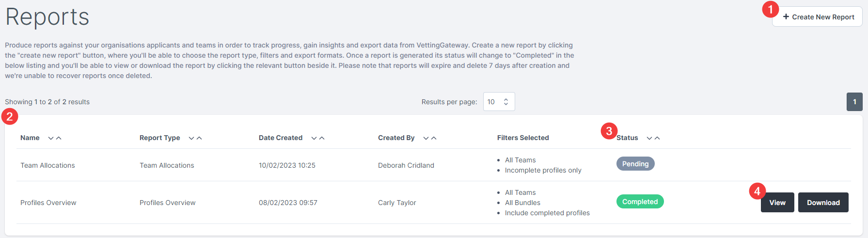Sort Status column descending arrow
The width and height of the screenshot is (868, 238).
pyautogui.click(x=649, y=138)
